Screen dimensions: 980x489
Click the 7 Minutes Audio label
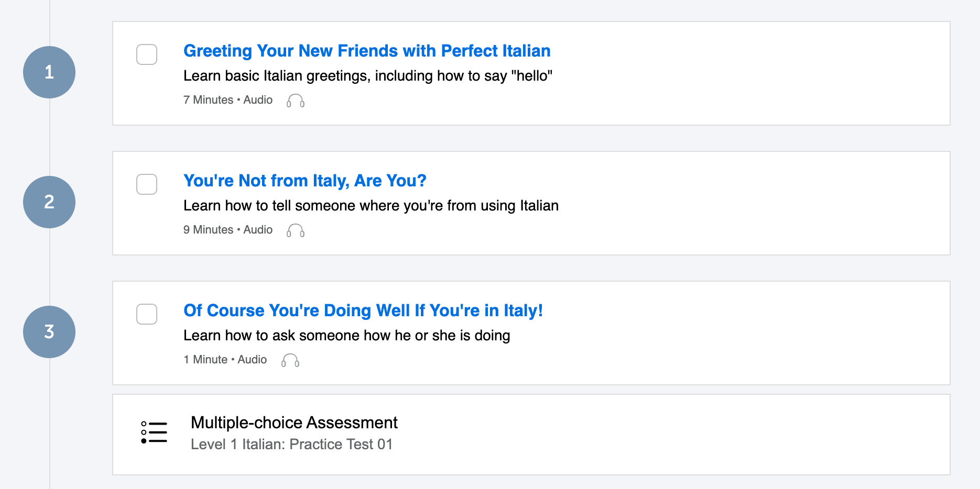[x=228, y=100]
